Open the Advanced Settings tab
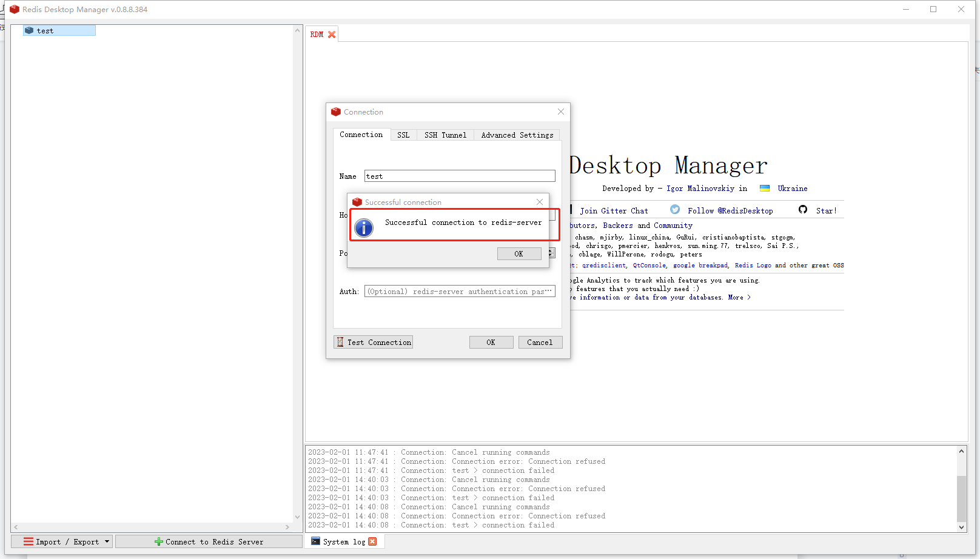The width and height of the screenshot is (980, 559). point(517,135)
